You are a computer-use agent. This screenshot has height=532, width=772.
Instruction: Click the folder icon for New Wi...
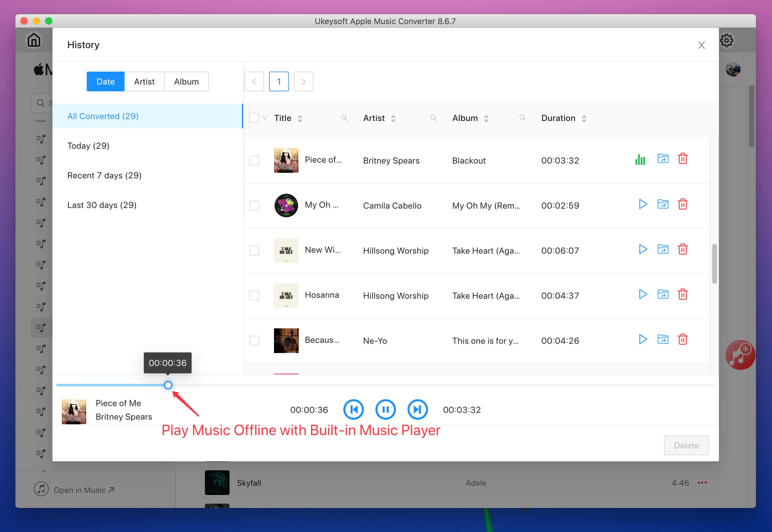[x=662, y=249]
